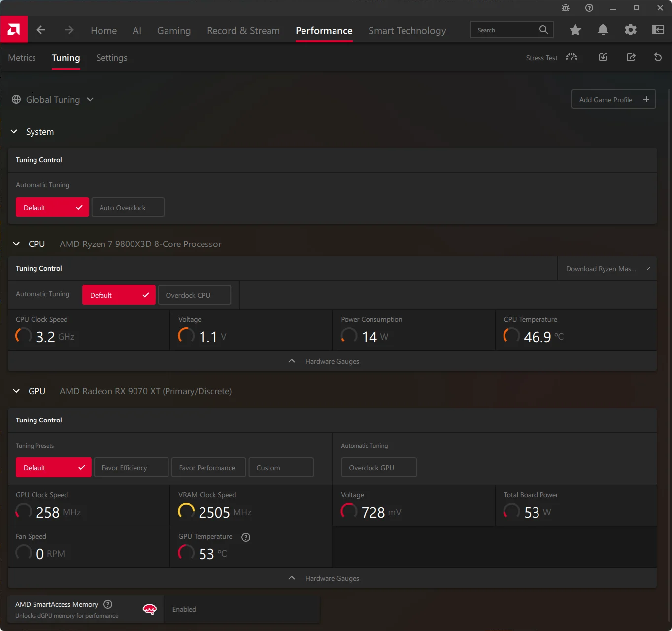
Task: Switch to the Gaming tab
Action: coord(173,31)
